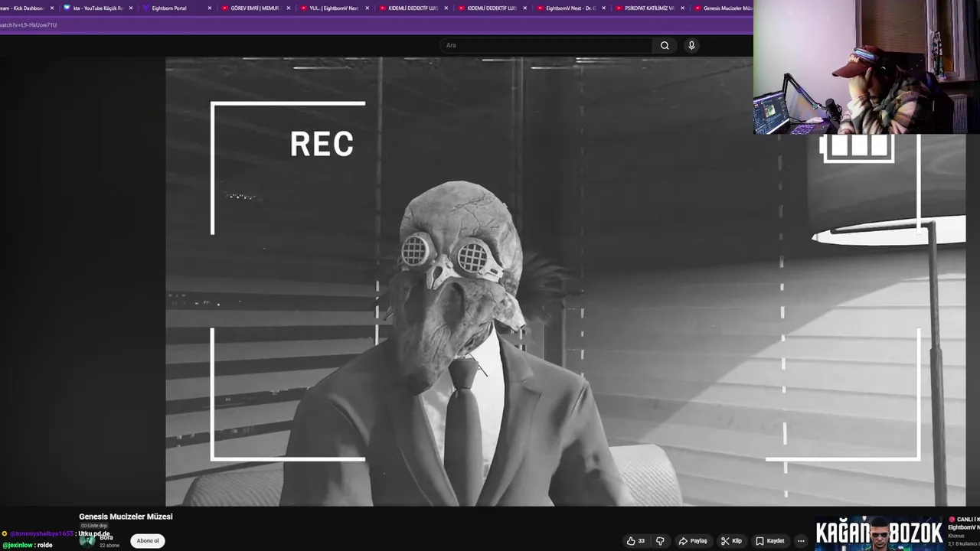
Task: Click the tommyshelbys1655 chat username
Action: coord(41,533)
